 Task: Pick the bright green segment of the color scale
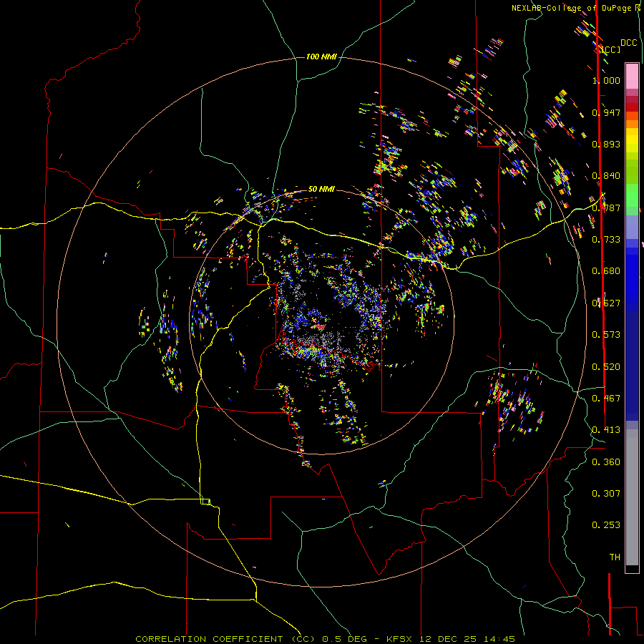click(632, 195)
